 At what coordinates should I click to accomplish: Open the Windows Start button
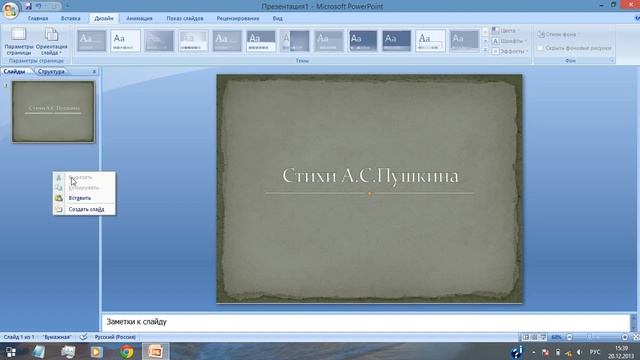pos(11,352)
